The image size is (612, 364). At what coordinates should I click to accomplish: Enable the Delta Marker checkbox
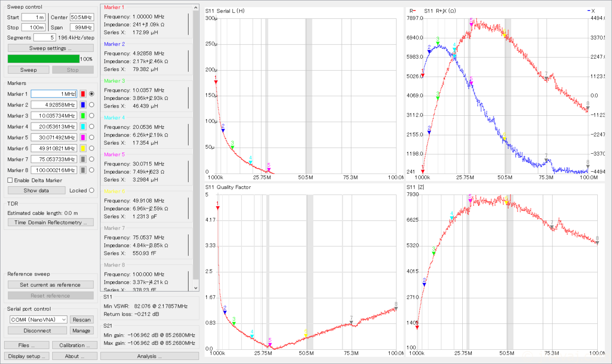click(10, 180)
